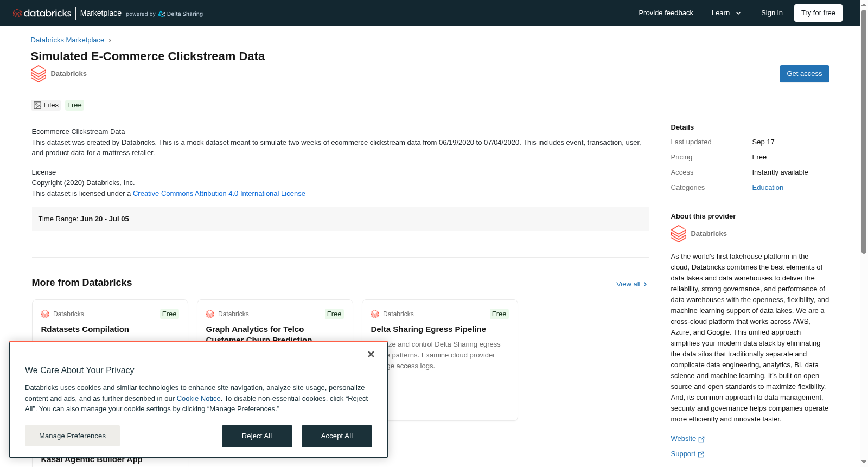Click the Delta Sharing logo
The image size is (868, 467).
[181, 14]
